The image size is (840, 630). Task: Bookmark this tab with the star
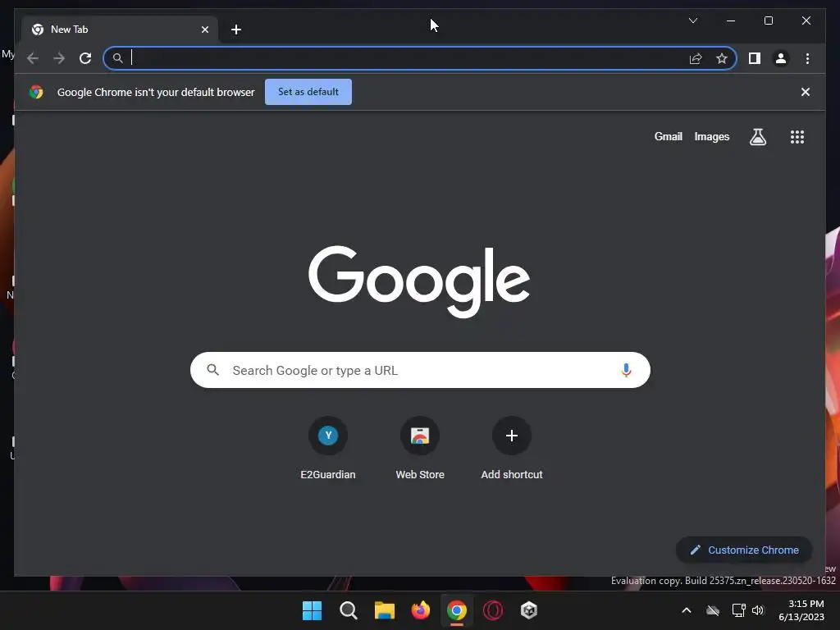(722, 58)
